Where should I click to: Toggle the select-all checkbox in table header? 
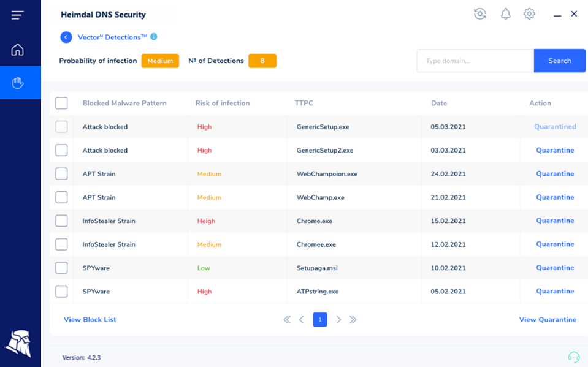click(61, 103)
